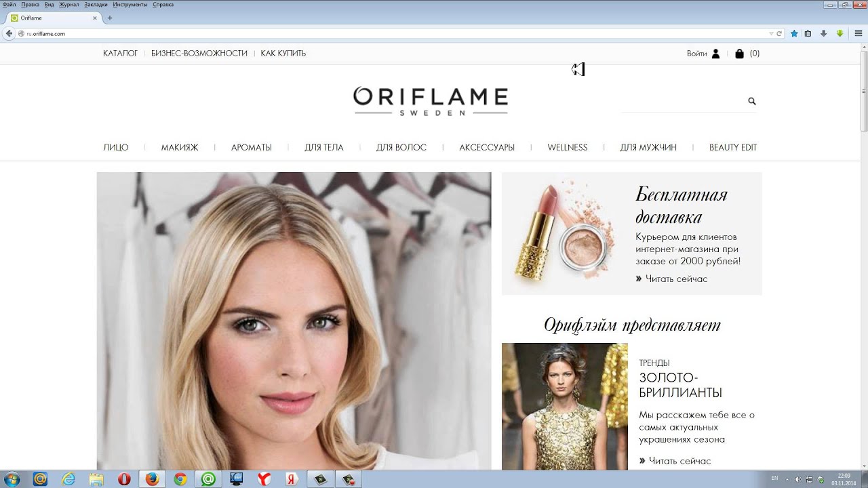Click the volume speaker tray icon
The height and width of the screenshot is (488, 868).
click(799, 479)
